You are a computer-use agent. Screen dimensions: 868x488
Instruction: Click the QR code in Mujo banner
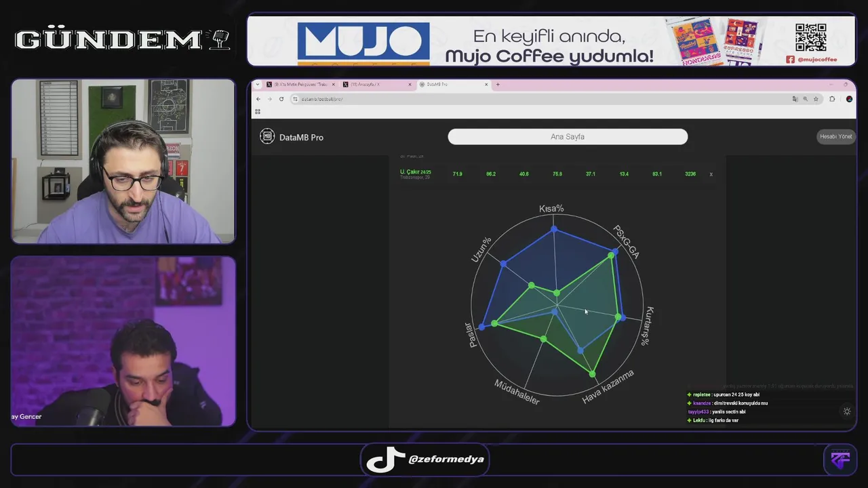tap(810, 37)
